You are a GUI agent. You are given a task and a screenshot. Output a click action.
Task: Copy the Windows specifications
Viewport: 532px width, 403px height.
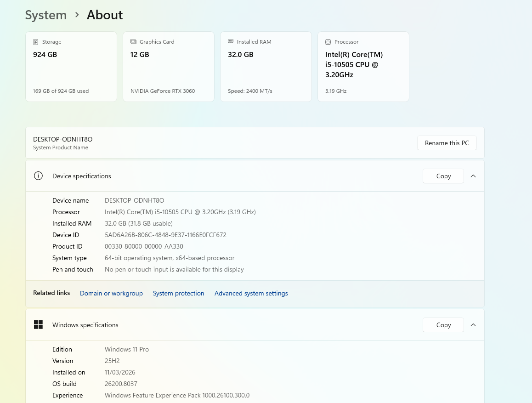click(x=443, y=325)
